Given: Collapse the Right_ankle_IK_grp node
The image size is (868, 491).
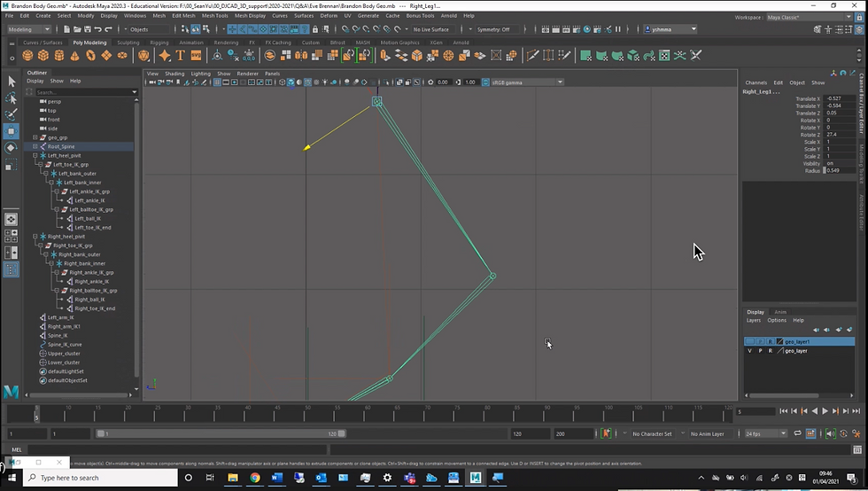Looking at the screenshot, I should 57,273.
